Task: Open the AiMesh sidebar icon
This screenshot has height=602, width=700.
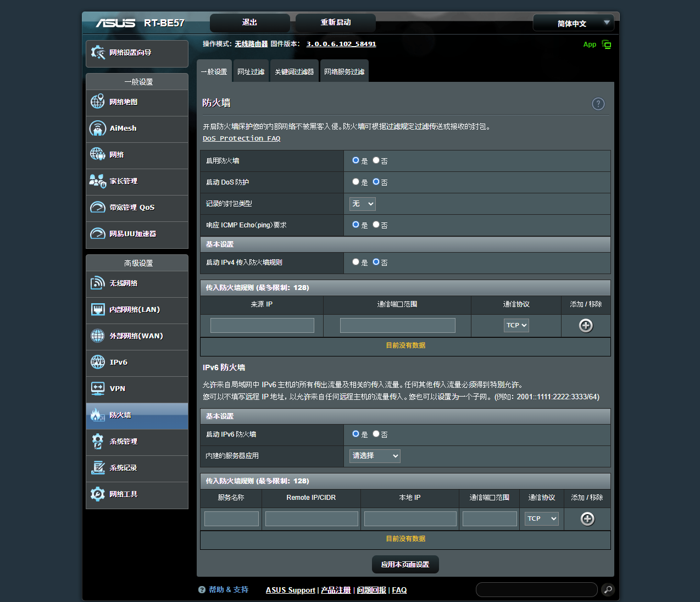Action: coord(98,129)
